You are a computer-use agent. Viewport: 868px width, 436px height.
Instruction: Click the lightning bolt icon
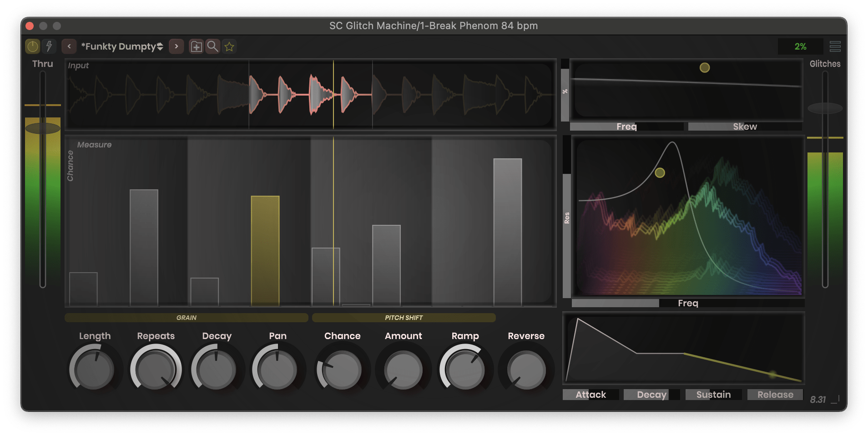pos(49,46)
